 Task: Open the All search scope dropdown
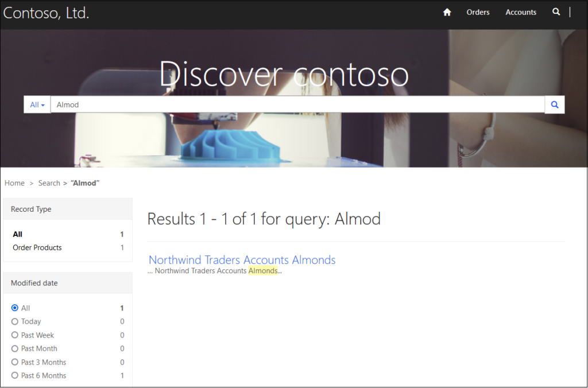click(36, 104)
